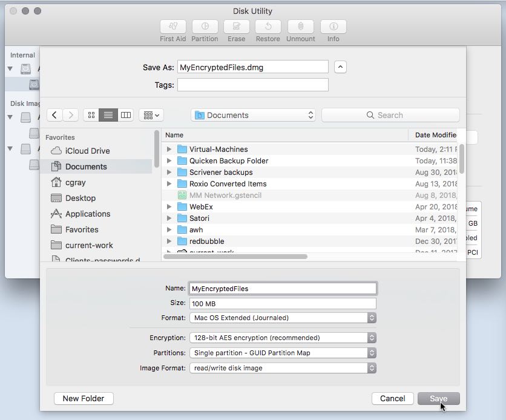Click the Quicken Backup Folder icon

click(182, 160)
